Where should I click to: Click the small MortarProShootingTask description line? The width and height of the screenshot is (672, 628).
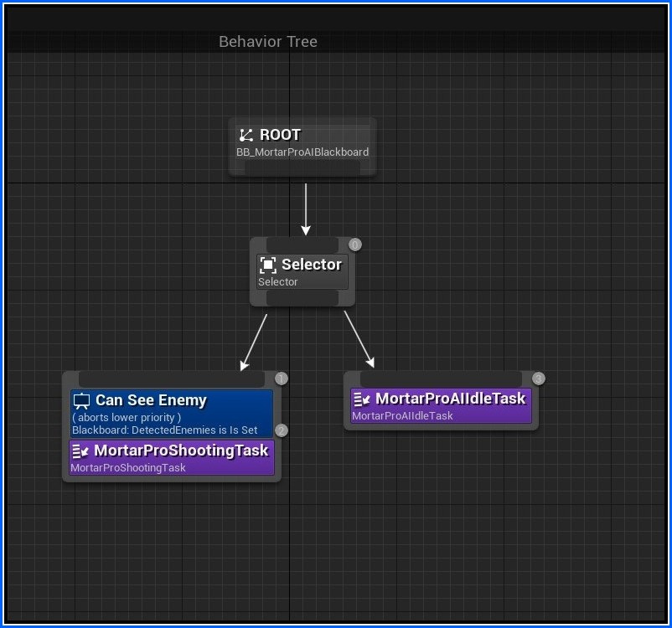point(128,468)
